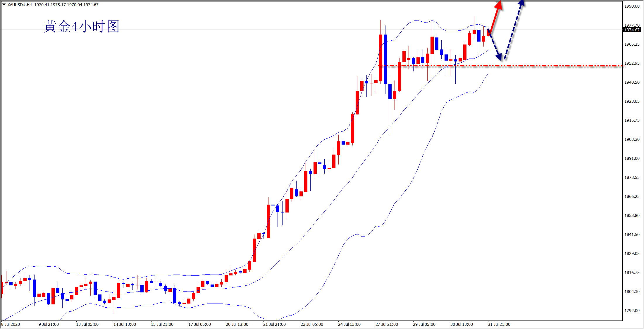Click the 1990.00 price axis label
Image resolution: width=644 pixels, height=329 pixels.
coord(632,6)
